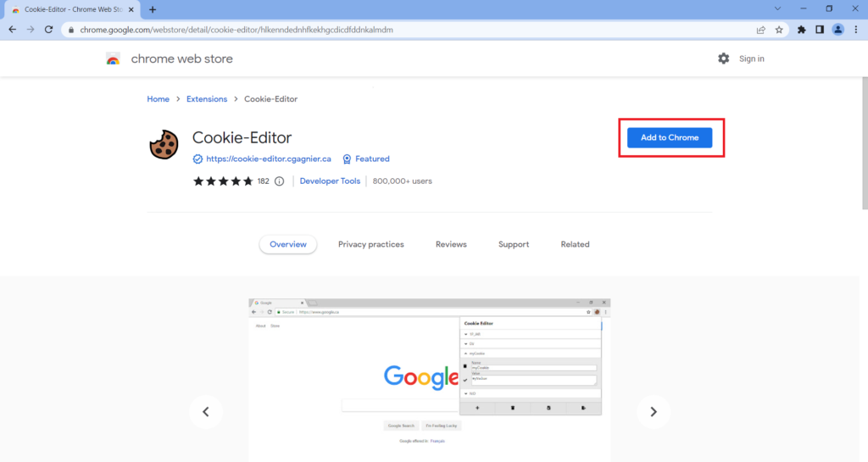This screenshot has width=868, height=462.
Task: Switch to the Privacy practices tab
Action: [x=370, y=244]
